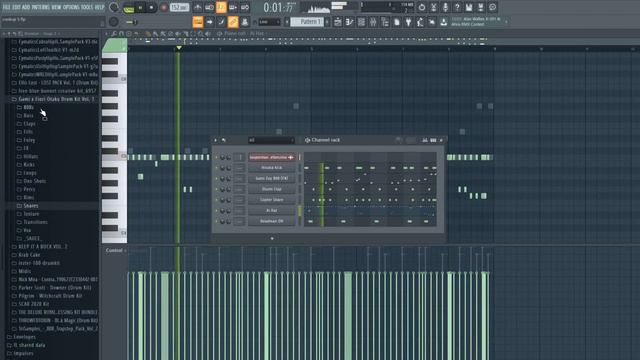
Task: Select the Channel rack kick channel button
Action: coord(271,168)
